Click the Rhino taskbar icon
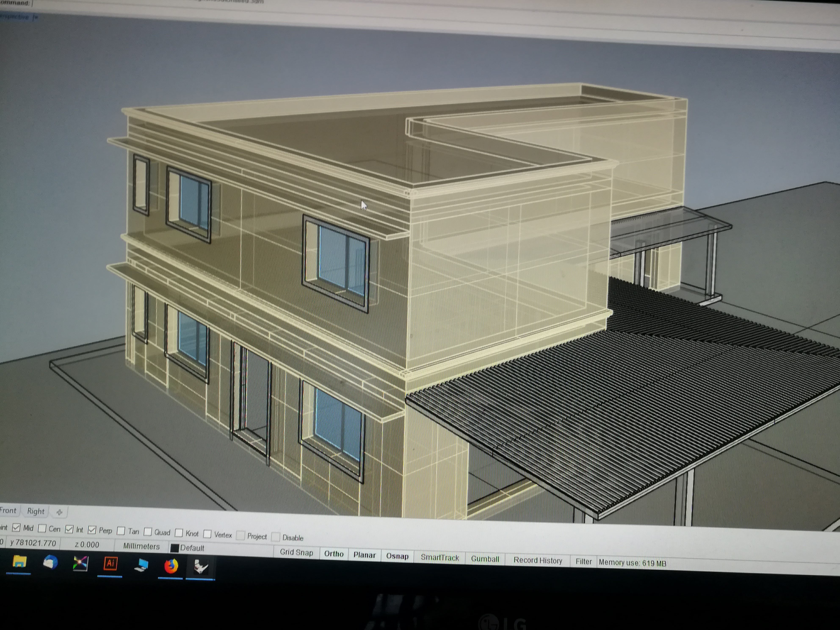 (200, 567)
